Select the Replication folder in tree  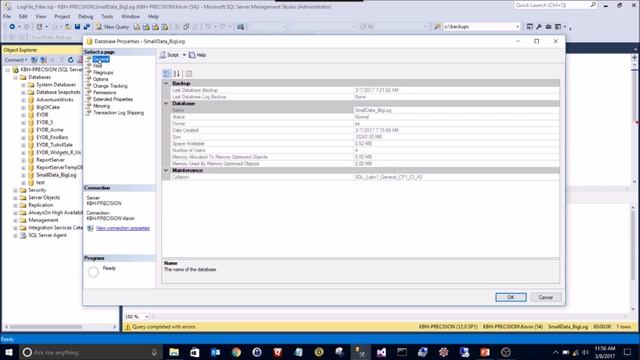[x=40, y=205]
